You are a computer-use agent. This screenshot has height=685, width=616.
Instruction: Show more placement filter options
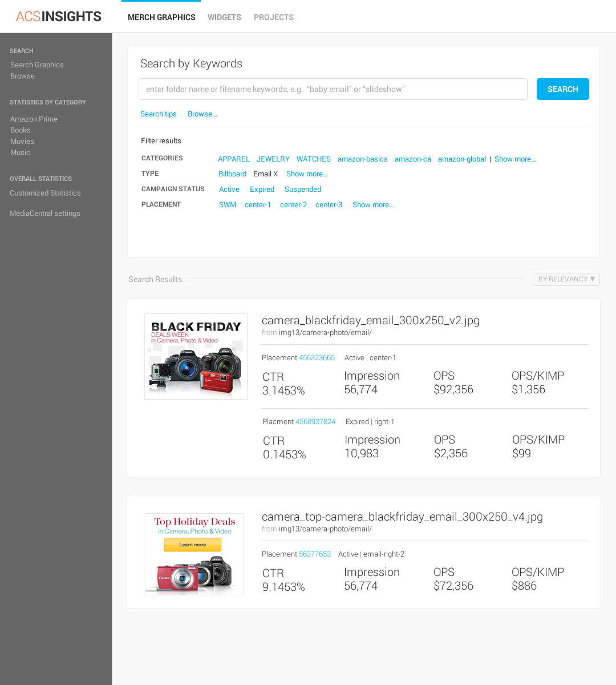[373, 205]
